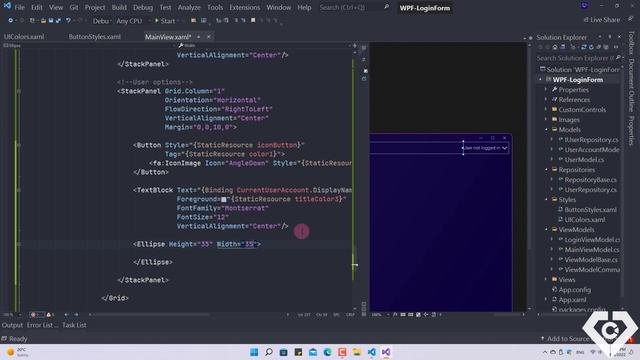Select ButtonStyles.xaml in Solution Explorer
Image resolution: width=640 pixels, height=360 pixels.
[x=590, y=210]
